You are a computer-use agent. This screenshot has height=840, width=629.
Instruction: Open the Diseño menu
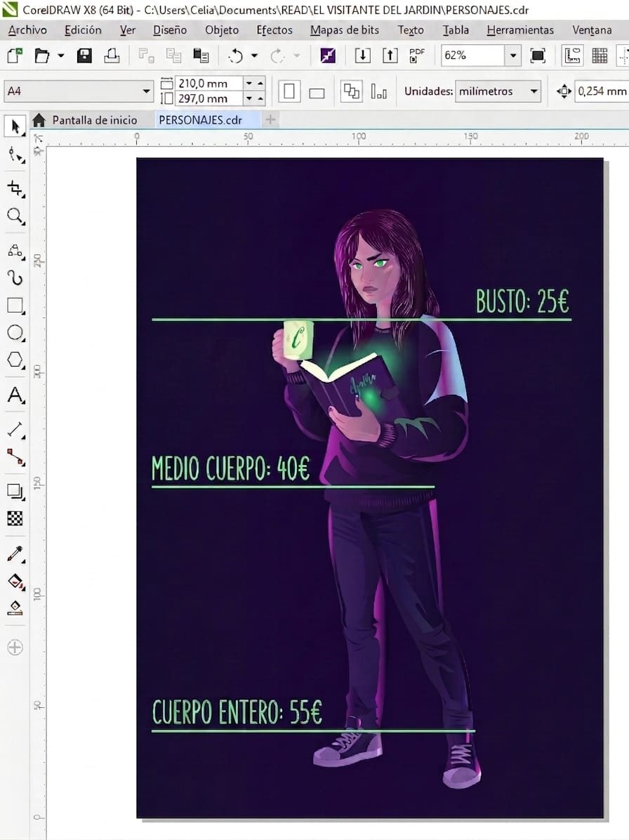[170, 30]
